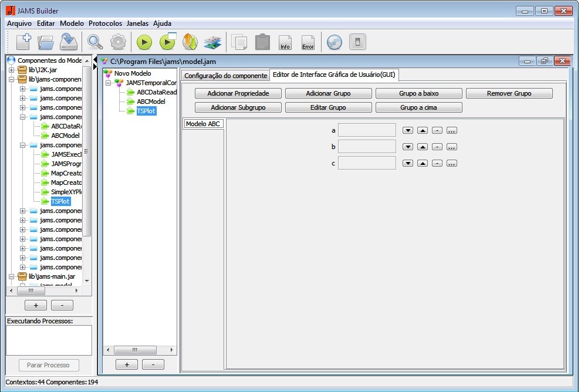Open the ellipsis button for property c
Viewport: 581px width, 392px height.
(x=451, y=163)
